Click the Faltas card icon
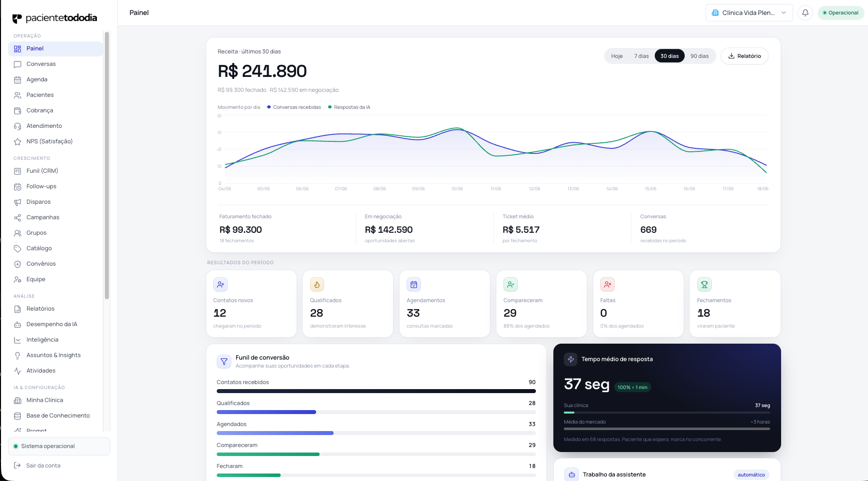The width and height of the screenshot is (868, 481). 607,284
